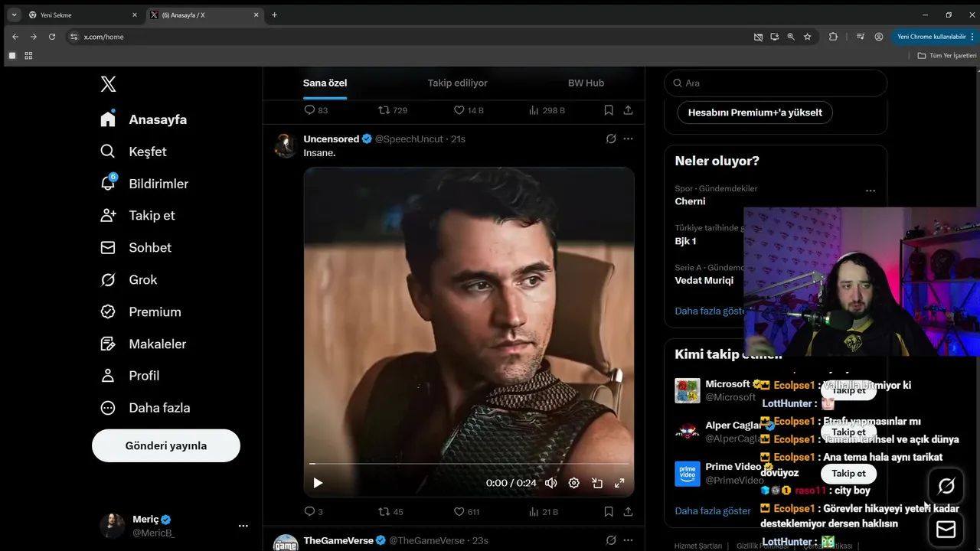This screenshot has height=551, width=980.
Task: Bookmark the upper post
Action: 609,110
